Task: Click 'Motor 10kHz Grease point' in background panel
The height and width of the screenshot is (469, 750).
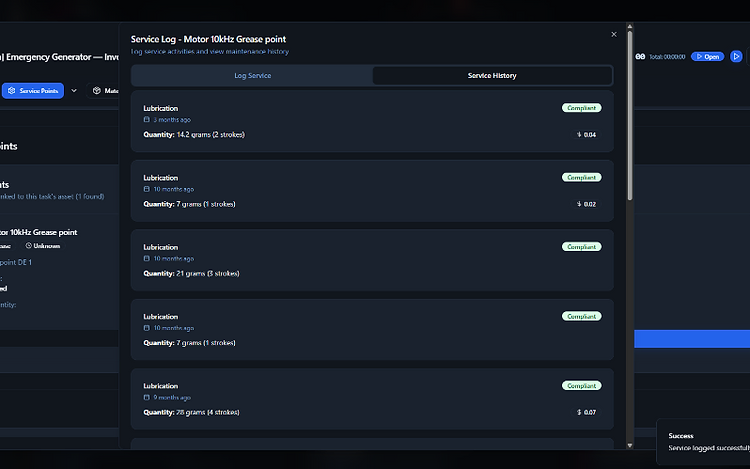Action: (38, 232)
